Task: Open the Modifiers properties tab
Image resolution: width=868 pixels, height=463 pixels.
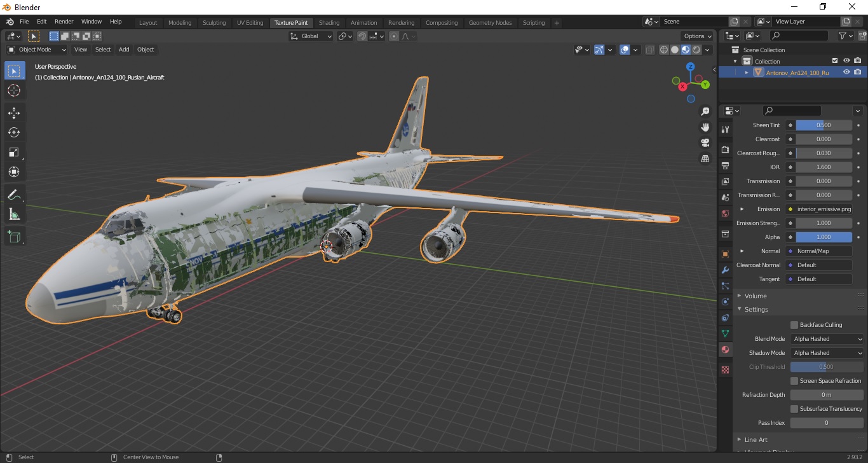Action: point(725,270)
